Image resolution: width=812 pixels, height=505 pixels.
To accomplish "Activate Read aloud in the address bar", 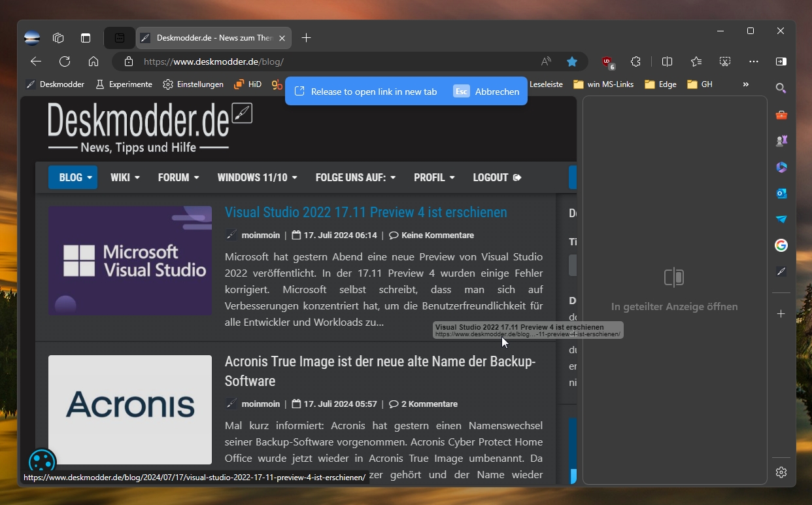I will tap(546, 61).
